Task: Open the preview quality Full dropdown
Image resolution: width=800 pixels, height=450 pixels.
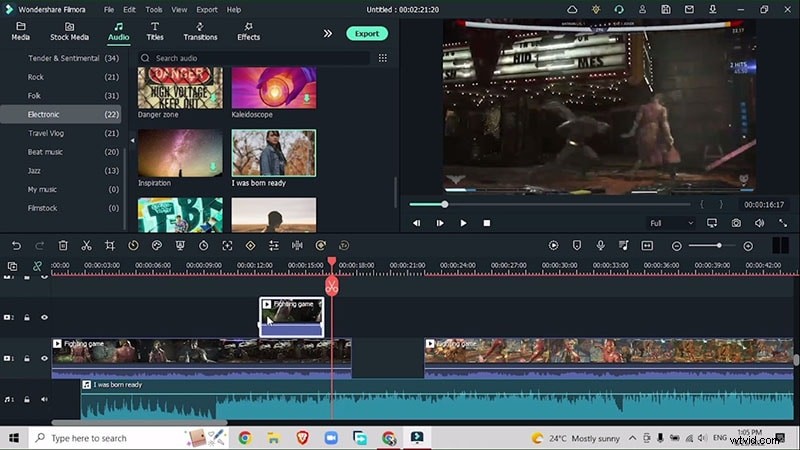Action: coord(671,223)
